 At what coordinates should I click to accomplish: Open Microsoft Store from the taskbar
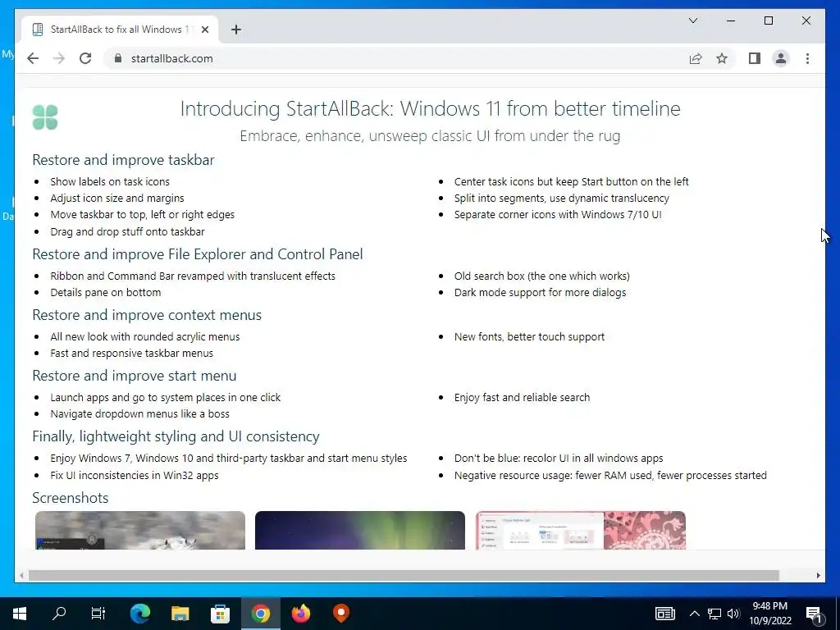(x=220, y=614)
